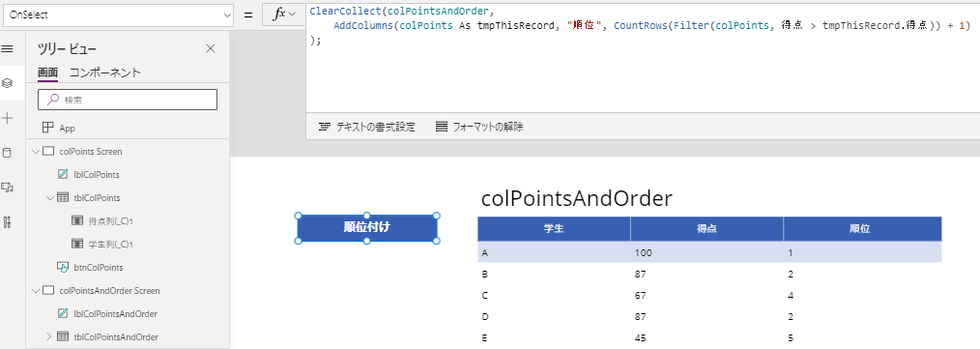Collapse colPointsAndOrder Screen node

click(35, 290)
